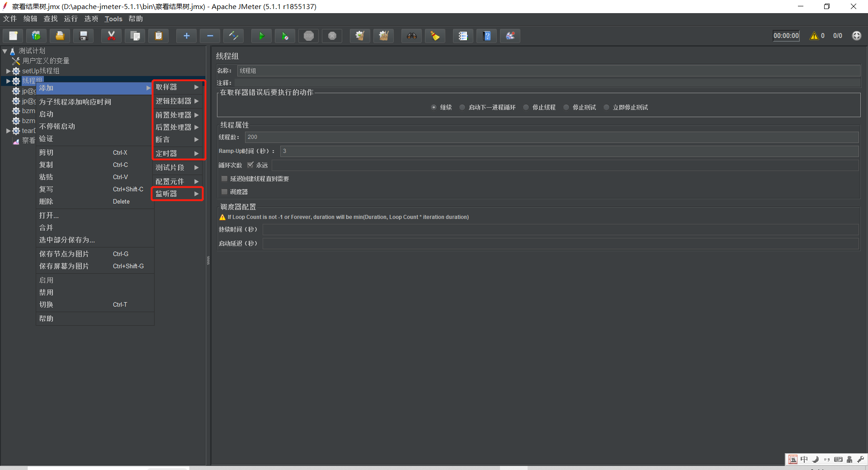Click the New test plan icon

(13, 36)
